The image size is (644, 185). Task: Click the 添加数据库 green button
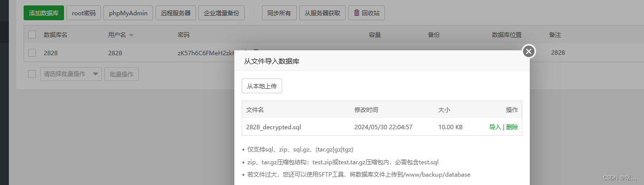44,13
